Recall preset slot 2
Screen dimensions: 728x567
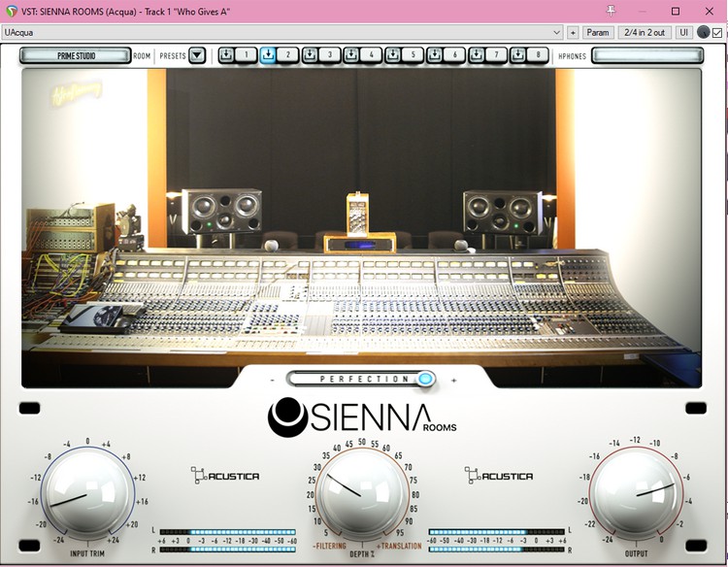point(288,55)
